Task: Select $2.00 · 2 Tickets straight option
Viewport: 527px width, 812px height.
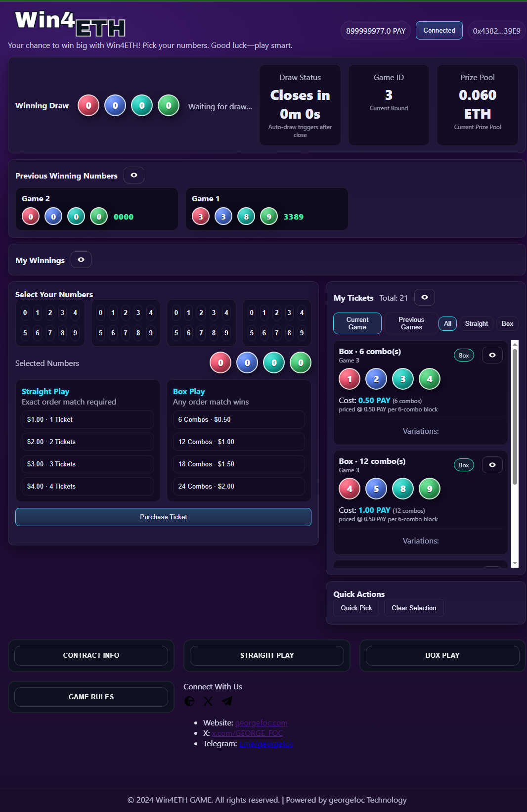Action: point(88,442)
